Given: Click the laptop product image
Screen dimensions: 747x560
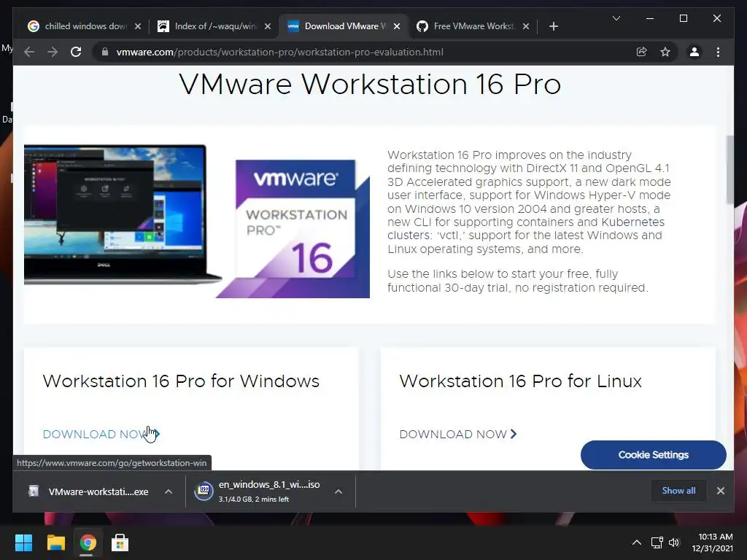Looking at the screenshot, I should [123, 214].
